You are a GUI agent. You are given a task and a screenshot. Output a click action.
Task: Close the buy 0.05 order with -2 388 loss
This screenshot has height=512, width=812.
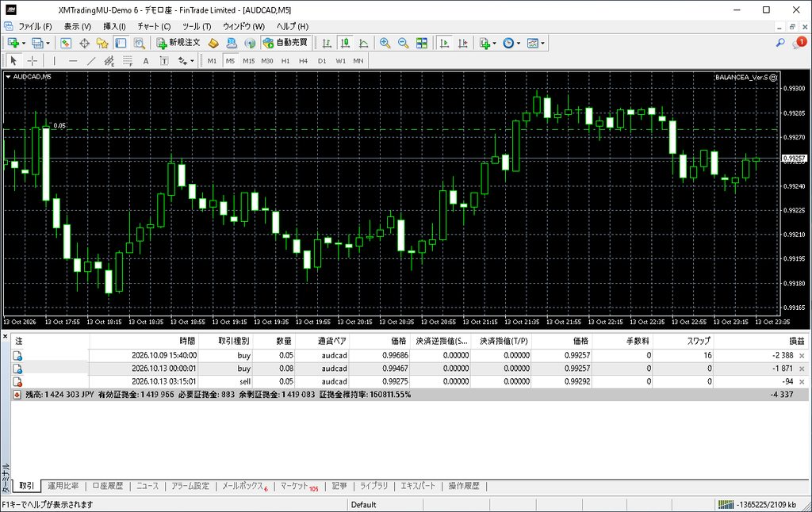tap(802, 356)
